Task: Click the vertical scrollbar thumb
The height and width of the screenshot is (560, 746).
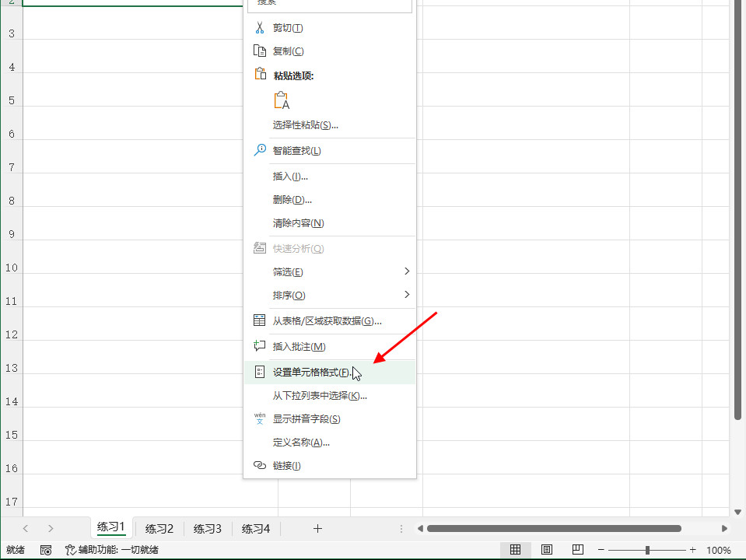Action: tap(737, 210)
